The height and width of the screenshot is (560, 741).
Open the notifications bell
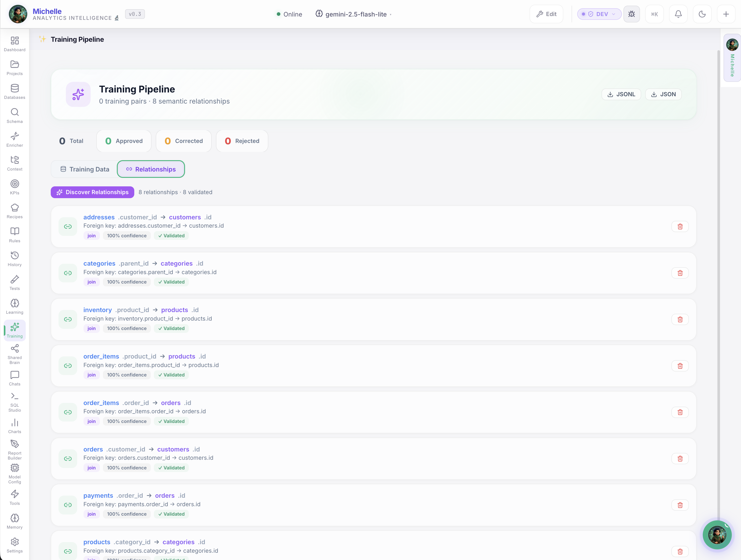click(x=678, y=14)
